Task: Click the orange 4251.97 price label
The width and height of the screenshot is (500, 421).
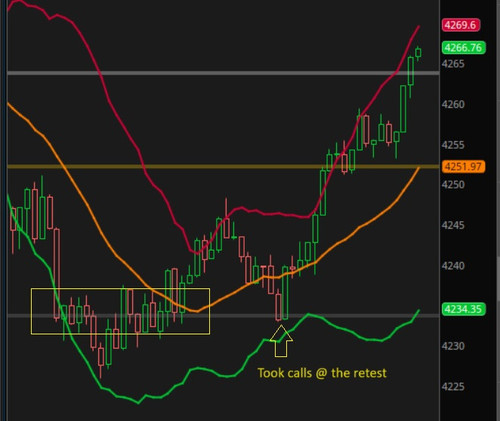Action: [x=463, y=166]
